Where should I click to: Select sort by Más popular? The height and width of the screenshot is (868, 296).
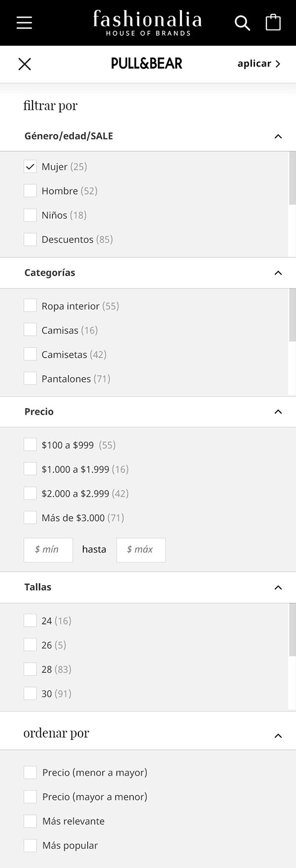30,845
